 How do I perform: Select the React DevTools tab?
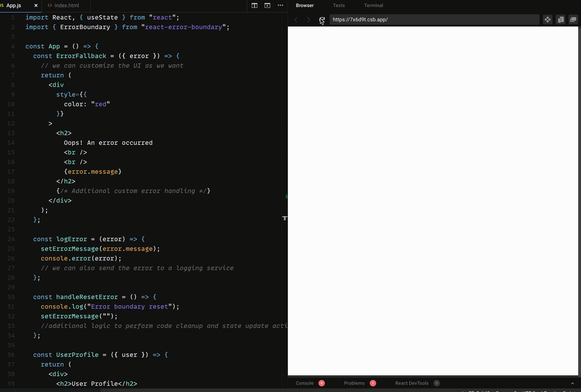[x=412, y=383]
